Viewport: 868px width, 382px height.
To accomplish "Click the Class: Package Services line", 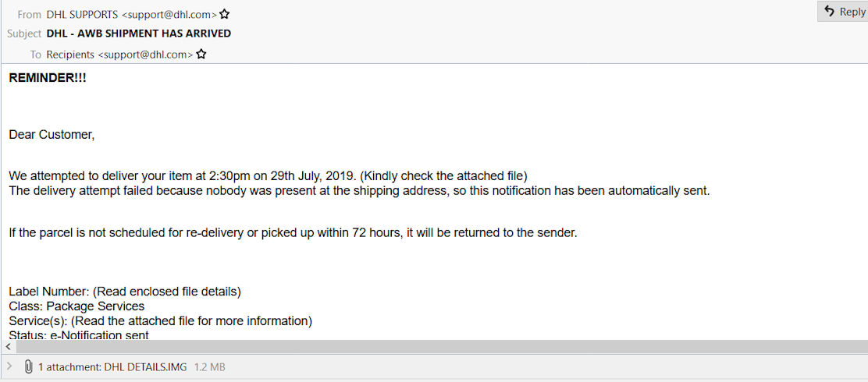I will pyautogui.click(x=76, y=306).
